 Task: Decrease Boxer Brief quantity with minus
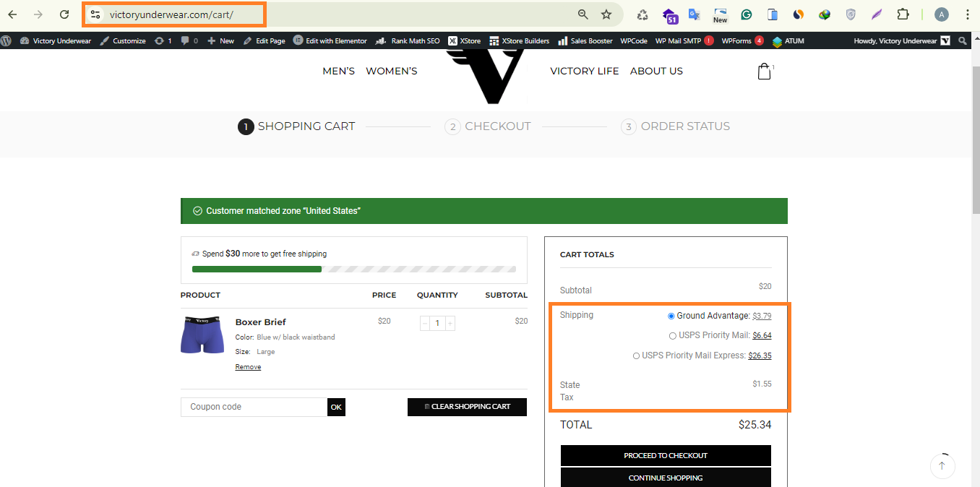point(425,323)
